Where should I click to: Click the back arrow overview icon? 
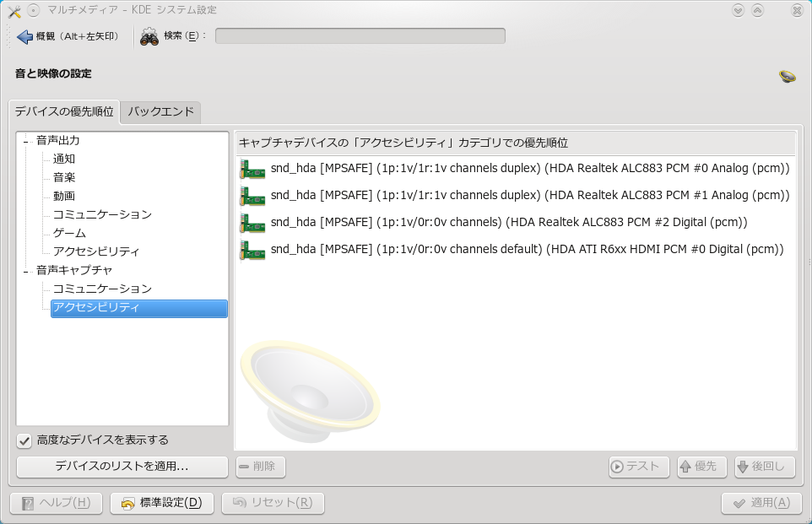(x=24, y=37)
